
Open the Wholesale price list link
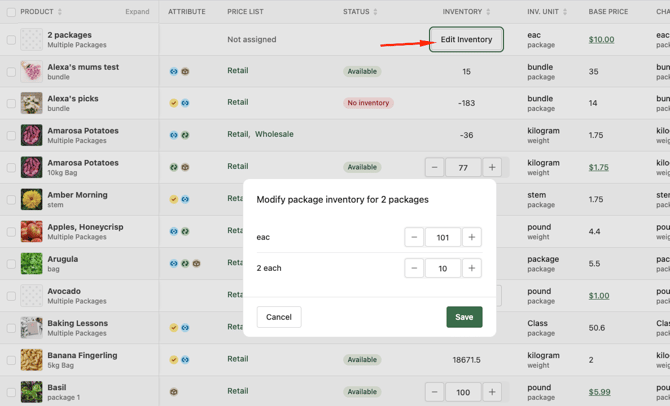(x=274, y=134)
